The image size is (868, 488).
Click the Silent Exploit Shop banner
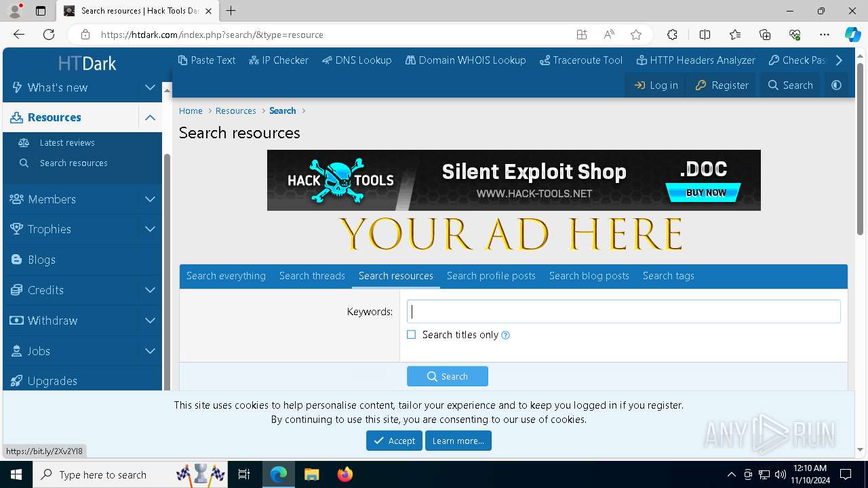tap(514, 180)
